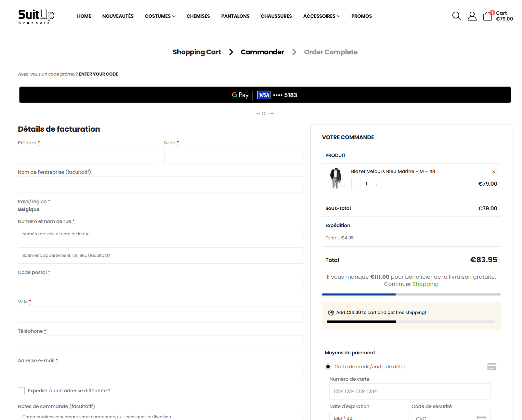Decrease blazer quantity with minus button
This screenshot has height=420, width=522.
click(356, 184)
